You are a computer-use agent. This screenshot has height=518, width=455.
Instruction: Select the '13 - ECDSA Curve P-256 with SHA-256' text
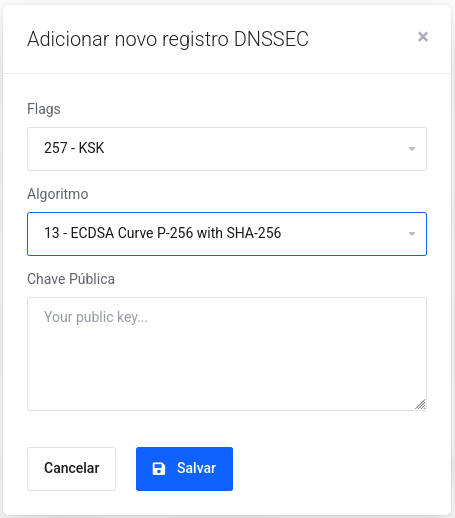pos(162,233)
